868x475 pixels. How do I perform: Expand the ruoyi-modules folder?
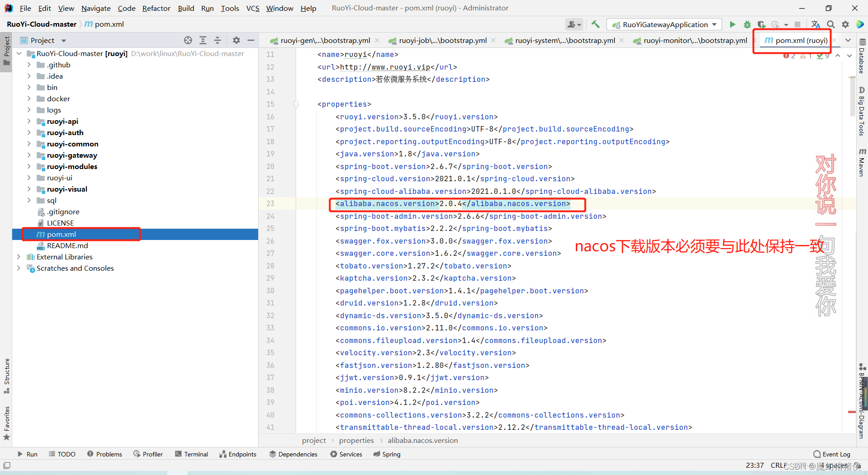point(29,166)
